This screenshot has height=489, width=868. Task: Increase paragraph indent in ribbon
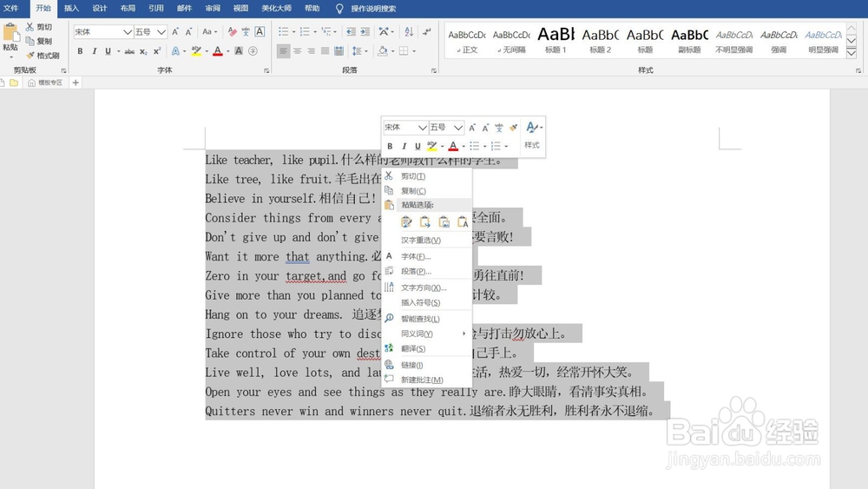365,31
